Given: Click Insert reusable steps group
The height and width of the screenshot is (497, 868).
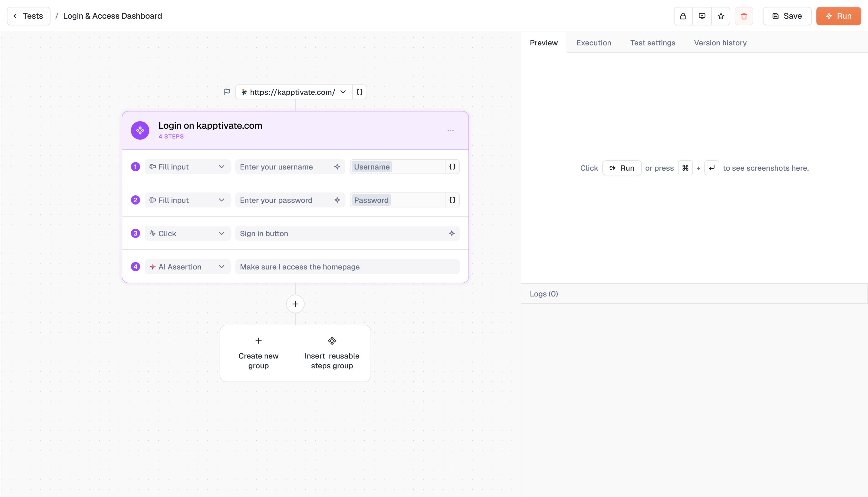Looking at the screenshot, I should [x=332, y=354].
